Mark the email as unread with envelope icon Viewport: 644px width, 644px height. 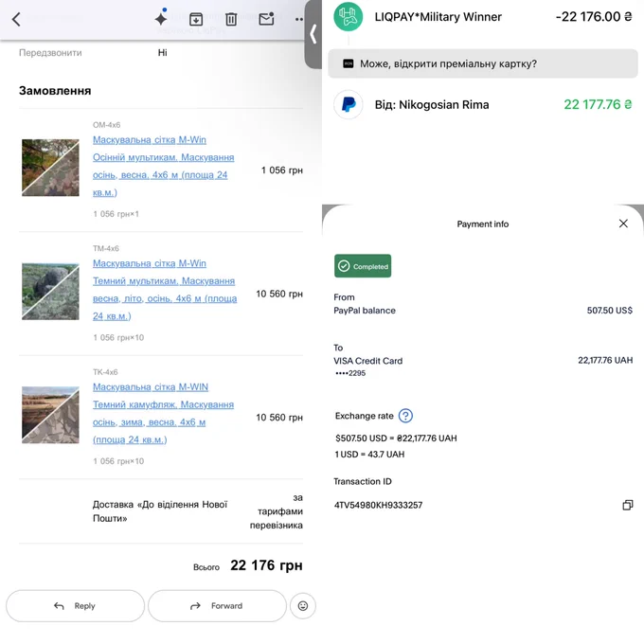pyautogui.click(x=266, y=19)
